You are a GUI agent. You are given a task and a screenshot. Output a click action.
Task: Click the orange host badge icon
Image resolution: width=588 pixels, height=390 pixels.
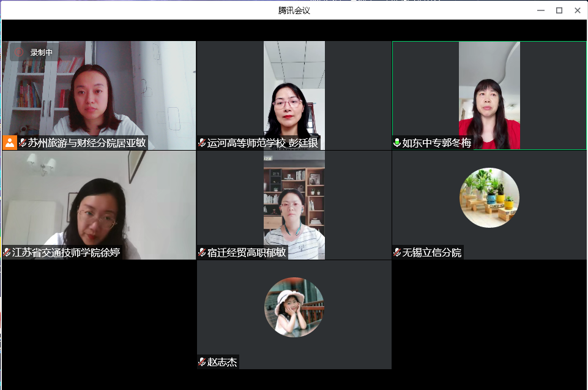coord(9,143)
